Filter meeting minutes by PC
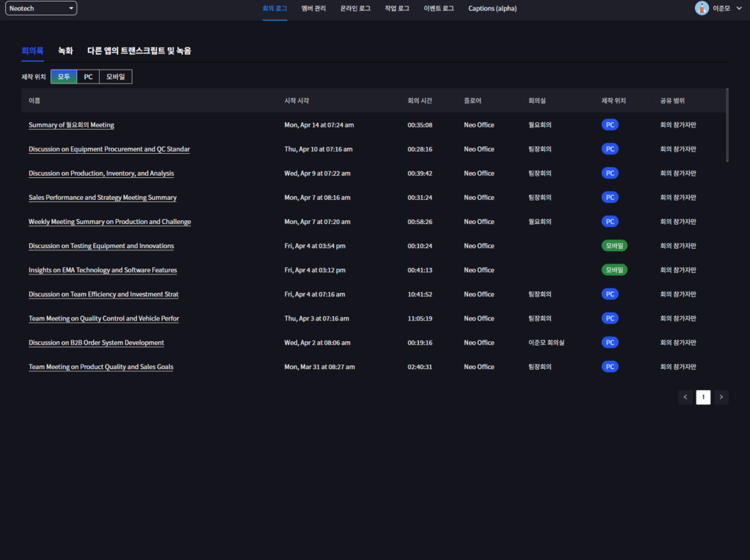Viewport: 750px width, 560px height. (88, 77)
